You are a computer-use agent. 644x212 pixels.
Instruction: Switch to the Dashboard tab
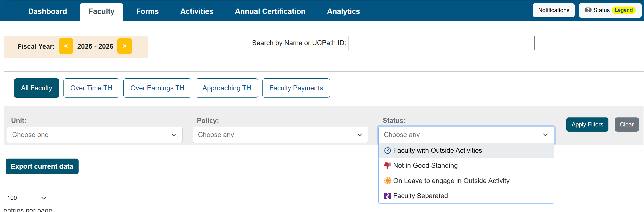click(47, 11)
